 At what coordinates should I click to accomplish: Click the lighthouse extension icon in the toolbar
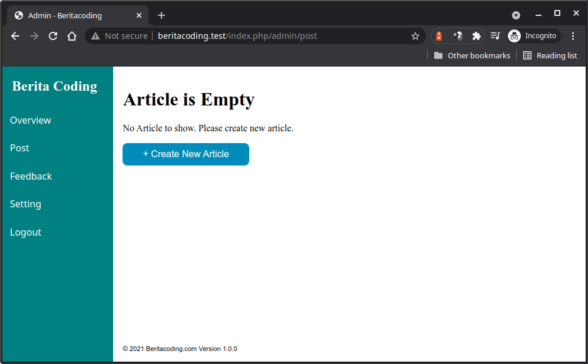[439, 36]
